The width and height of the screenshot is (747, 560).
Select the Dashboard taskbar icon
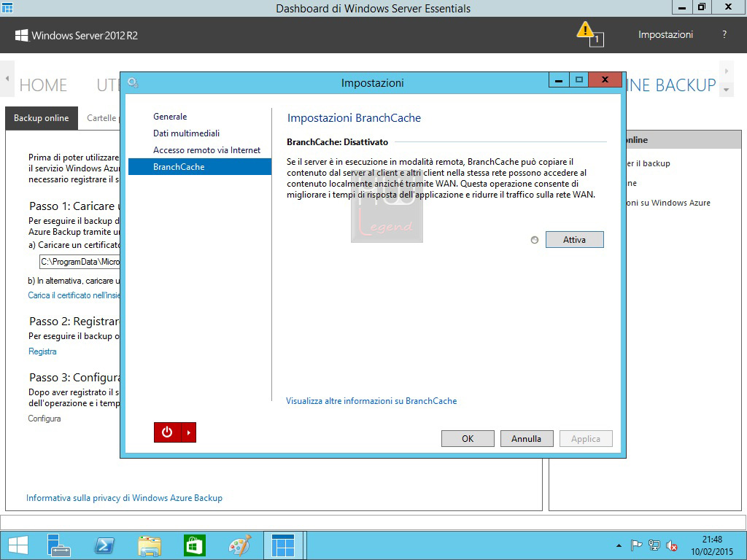283,545
